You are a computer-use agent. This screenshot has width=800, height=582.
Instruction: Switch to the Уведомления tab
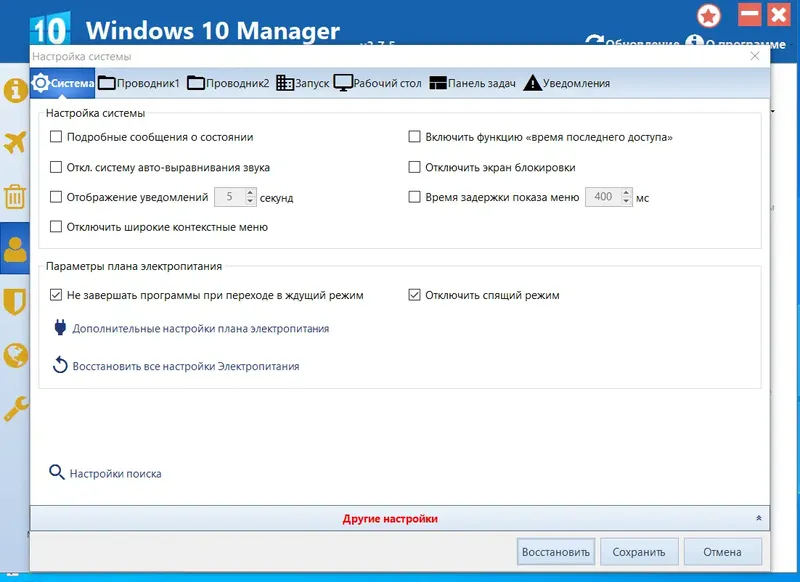pos(567,83)
